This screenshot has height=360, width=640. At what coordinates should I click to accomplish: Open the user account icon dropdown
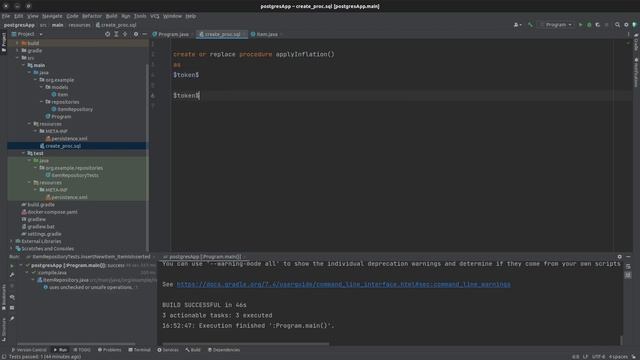point(517,25)
